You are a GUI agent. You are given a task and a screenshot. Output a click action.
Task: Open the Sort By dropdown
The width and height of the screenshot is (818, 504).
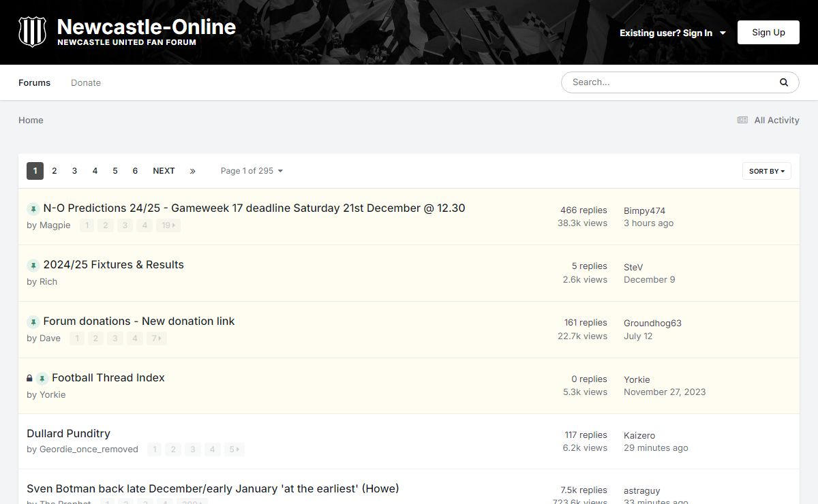click(767, 171)
